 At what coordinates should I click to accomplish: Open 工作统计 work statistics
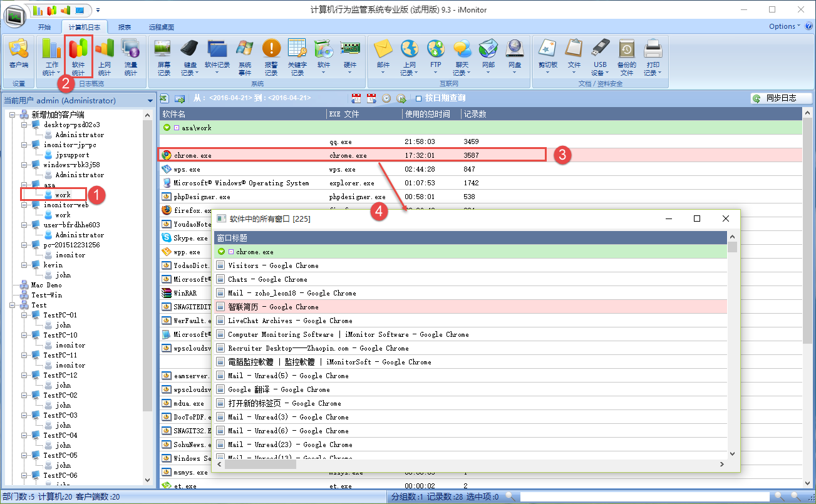pyautogui.click(x=51, y=56)
